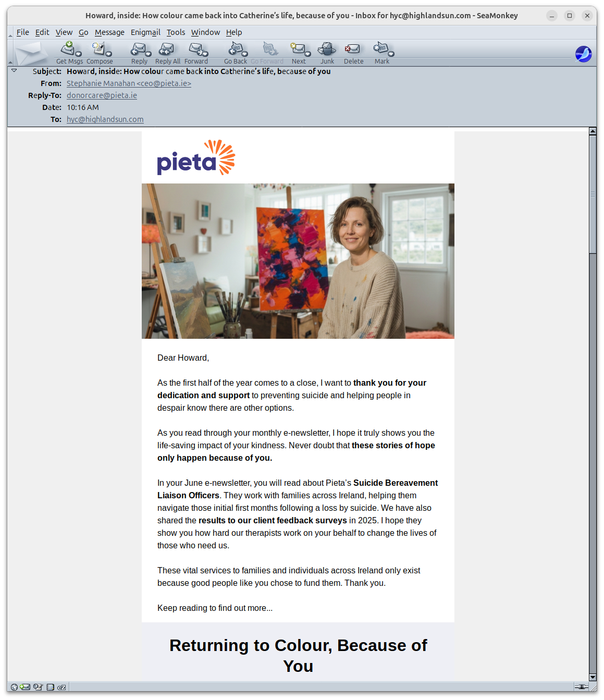Click sender Stephanie Manahan address link
This screenshot has width=604, height=700.
[129, 83]
